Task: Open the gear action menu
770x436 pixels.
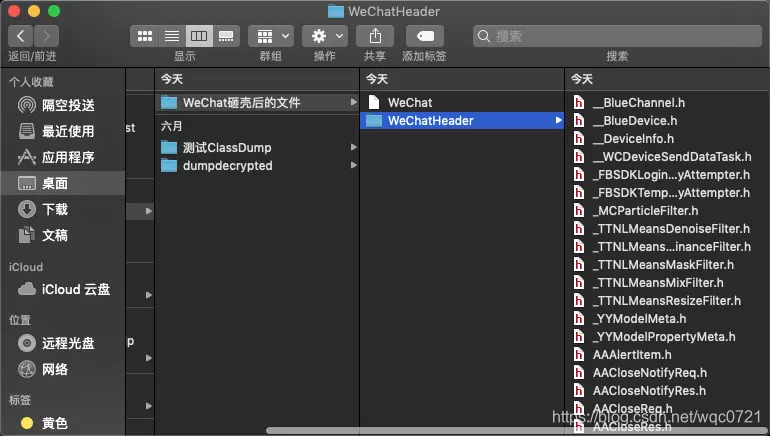Action: pos(325,36)
